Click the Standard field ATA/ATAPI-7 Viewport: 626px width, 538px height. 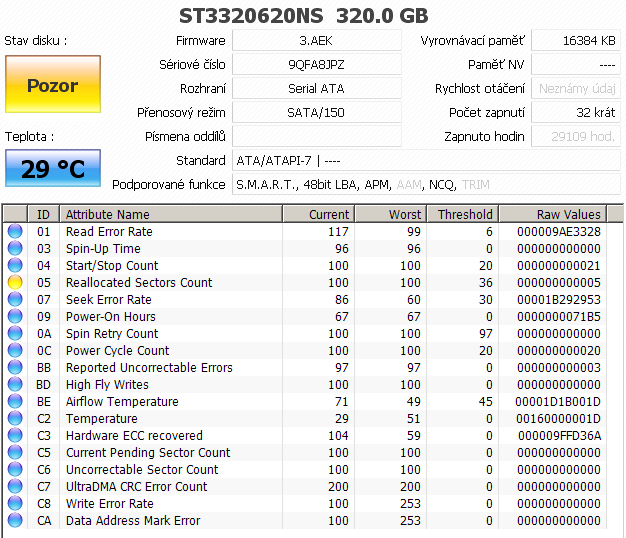(426, 160)
